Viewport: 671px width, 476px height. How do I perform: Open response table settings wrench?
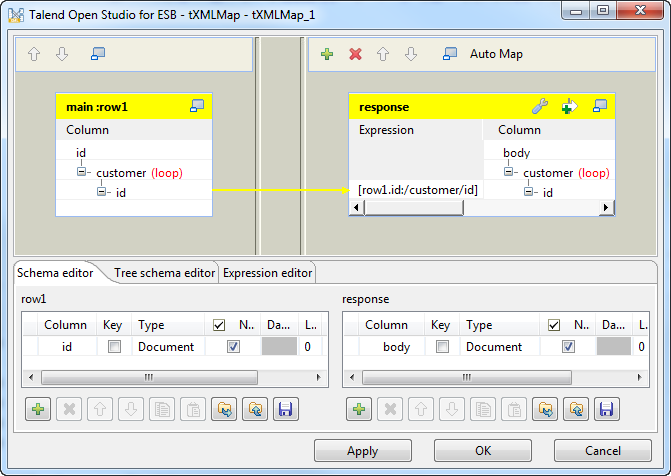point(540,106)
